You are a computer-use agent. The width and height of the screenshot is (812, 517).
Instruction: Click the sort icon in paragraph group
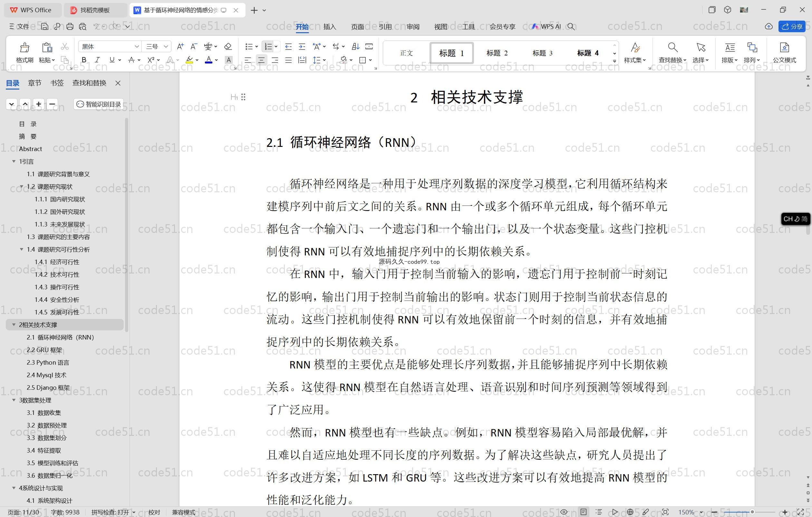coord(355,46)
